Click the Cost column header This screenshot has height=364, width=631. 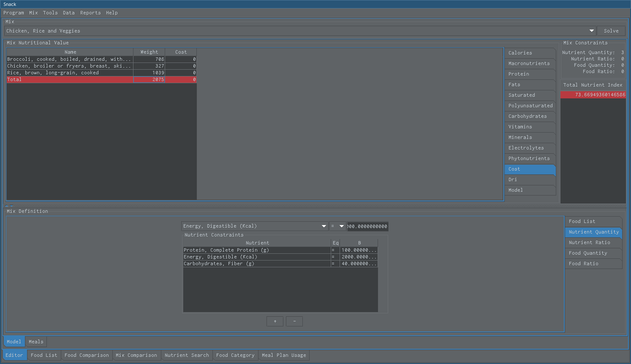coord(181,52)
